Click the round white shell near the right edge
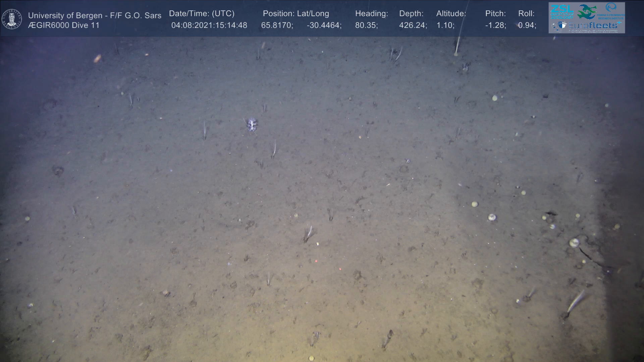The height and width of the screenshot is (362, 644). coord(574,243)
